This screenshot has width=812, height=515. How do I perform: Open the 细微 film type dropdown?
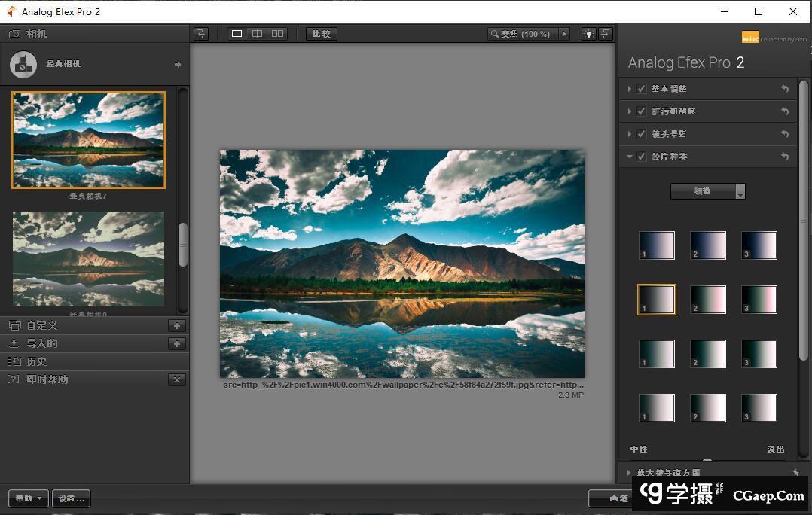707,191
